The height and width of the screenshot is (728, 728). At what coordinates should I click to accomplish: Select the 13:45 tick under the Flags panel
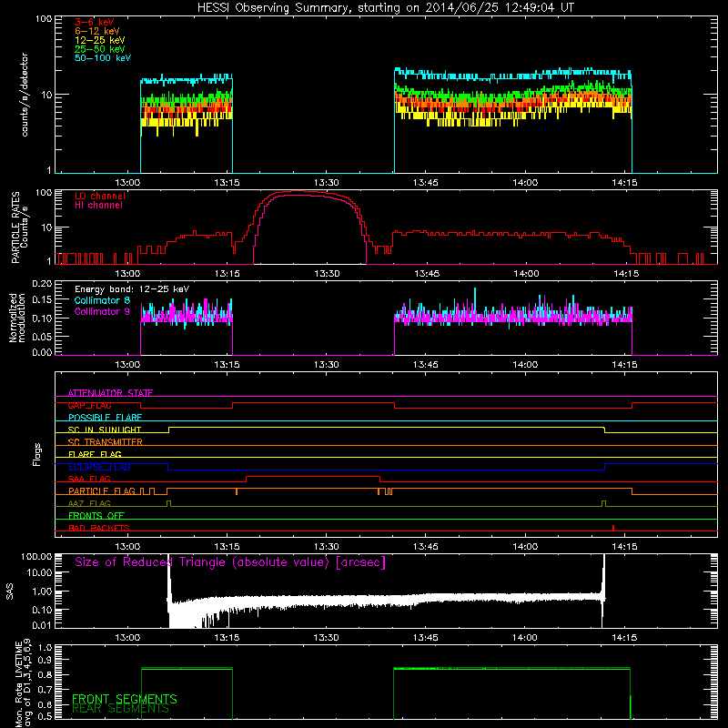425,547
